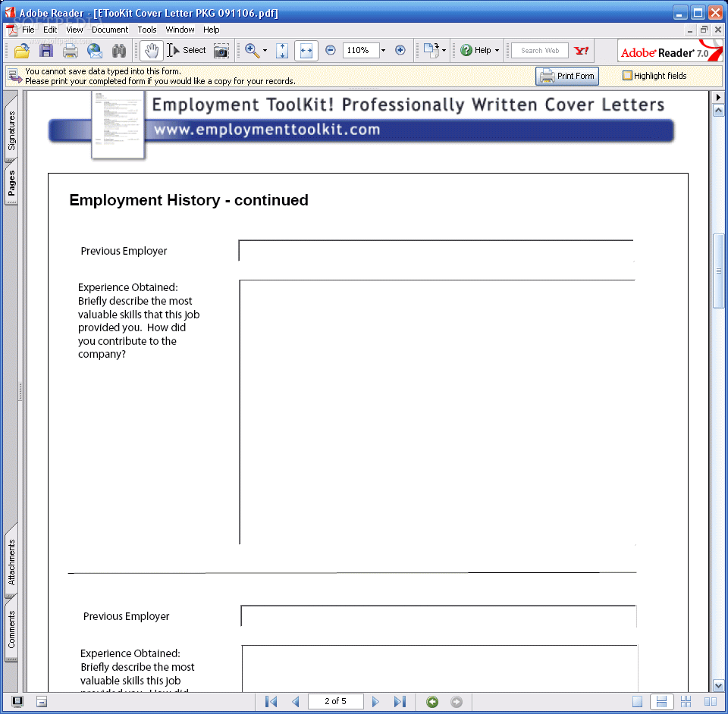Go to the first page

tap(271, 701)
